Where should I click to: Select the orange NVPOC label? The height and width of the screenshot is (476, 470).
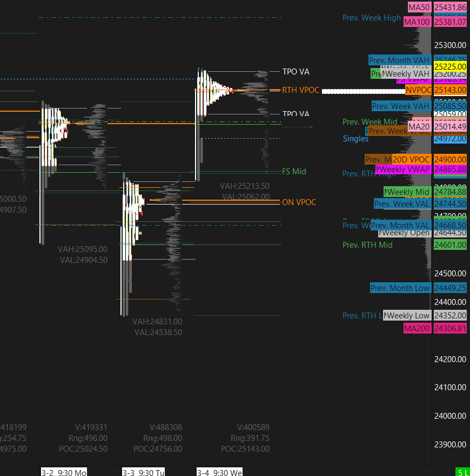click(x=419, y=90)
